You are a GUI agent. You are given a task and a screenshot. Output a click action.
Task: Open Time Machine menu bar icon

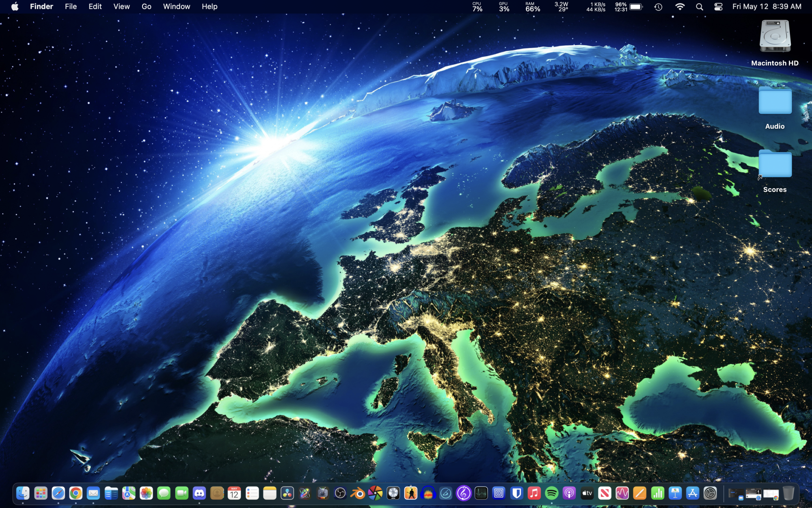(658, 7)
